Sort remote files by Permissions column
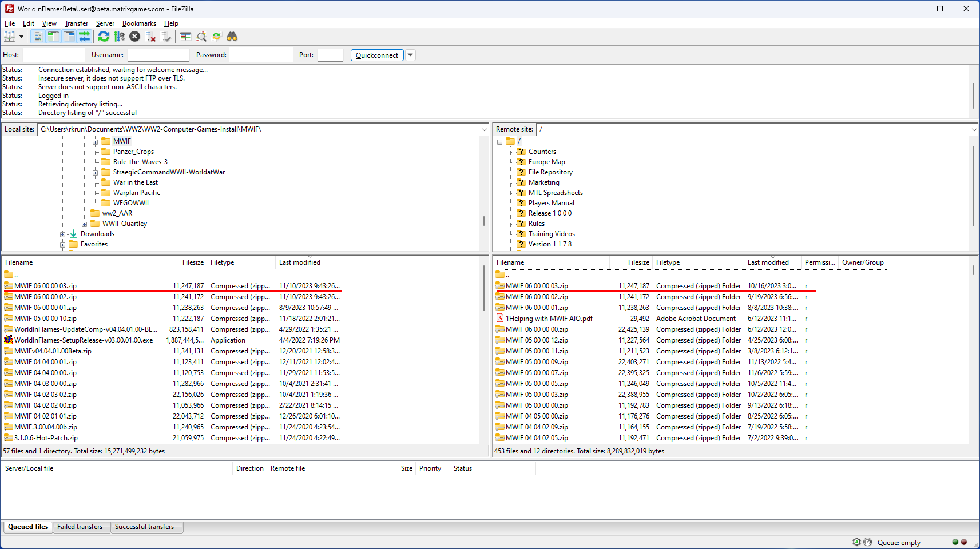This screenshot has height=549, width=980. pos(820,262)
